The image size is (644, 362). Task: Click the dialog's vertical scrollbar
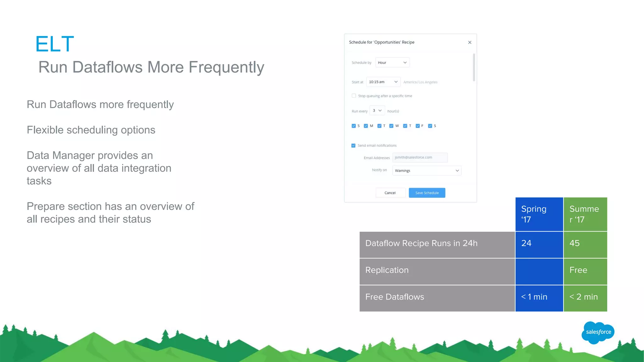474,67
